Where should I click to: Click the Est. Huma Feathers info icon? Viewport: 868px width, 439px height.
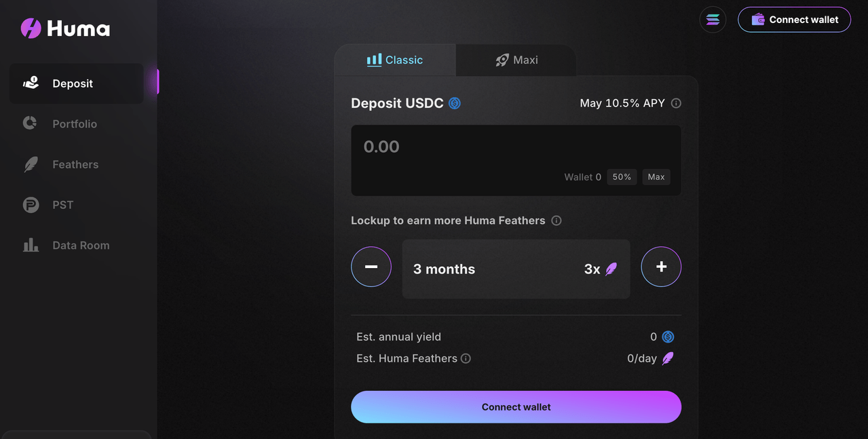(x=466, y=358)
